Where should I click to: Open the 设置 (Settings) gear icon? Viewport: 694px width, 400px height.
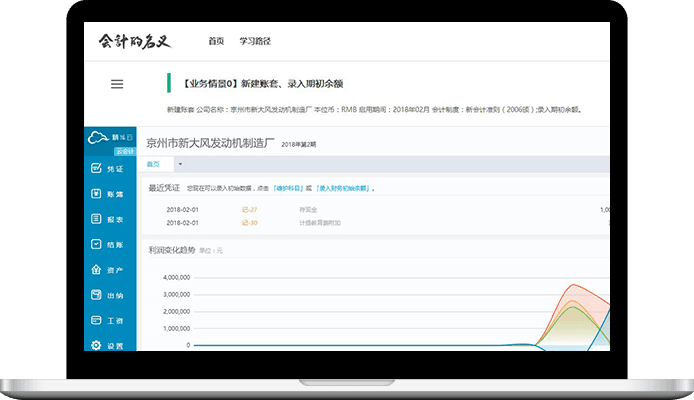click(97, 345)
